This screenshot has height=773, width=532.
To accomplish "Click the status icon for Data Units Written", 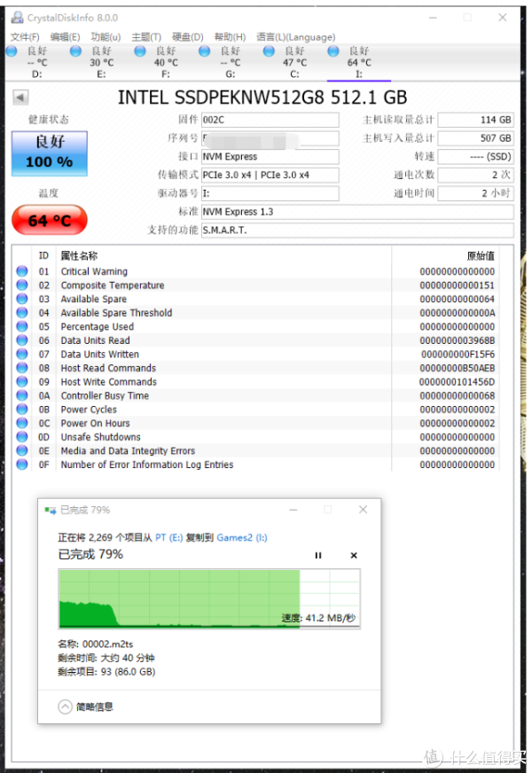I will [22, 354].
